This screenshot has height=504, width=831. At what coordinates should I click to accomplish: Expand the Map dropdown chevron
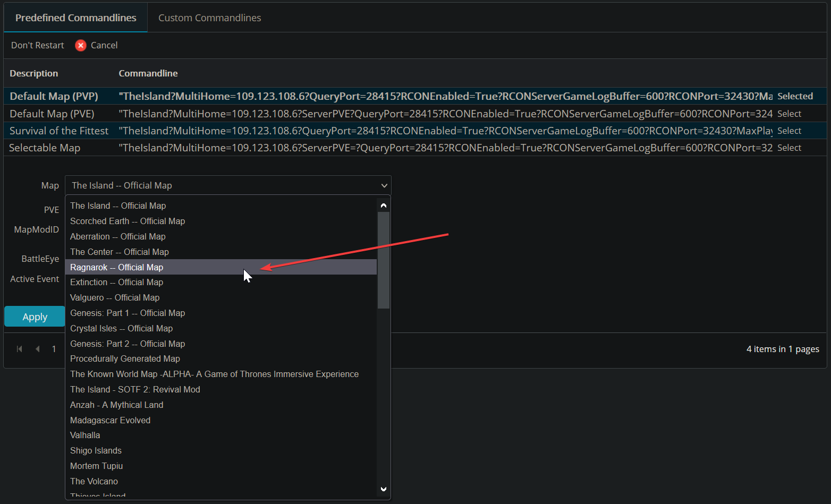[384, 186]
